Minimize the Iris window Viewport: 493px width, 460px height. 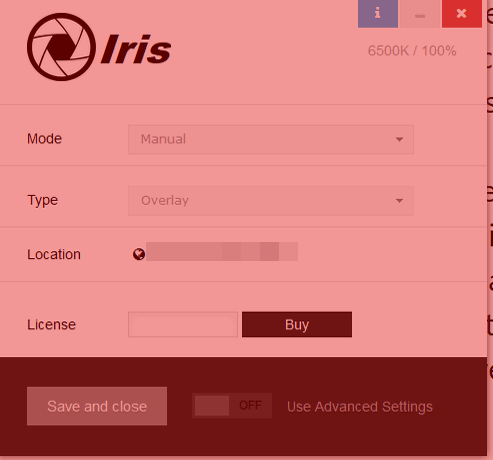[420, 14]
